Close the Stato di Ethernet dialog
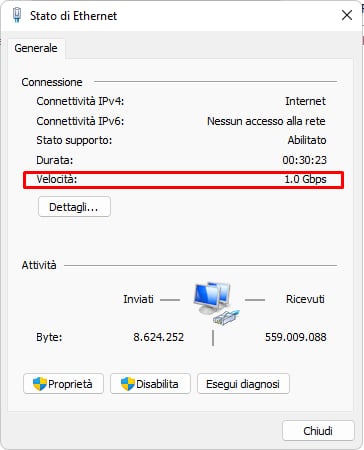Screen dimensions: 364x450 [347, 15]
